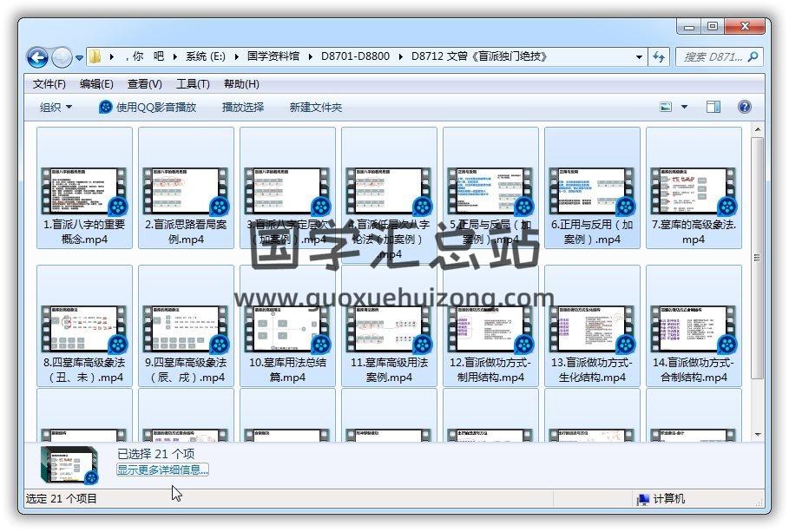Click D8712 文曾《盲派独门绝技》 path segment
The height and width of the screenshot is (532, 789).
click(x=479, y=56)
